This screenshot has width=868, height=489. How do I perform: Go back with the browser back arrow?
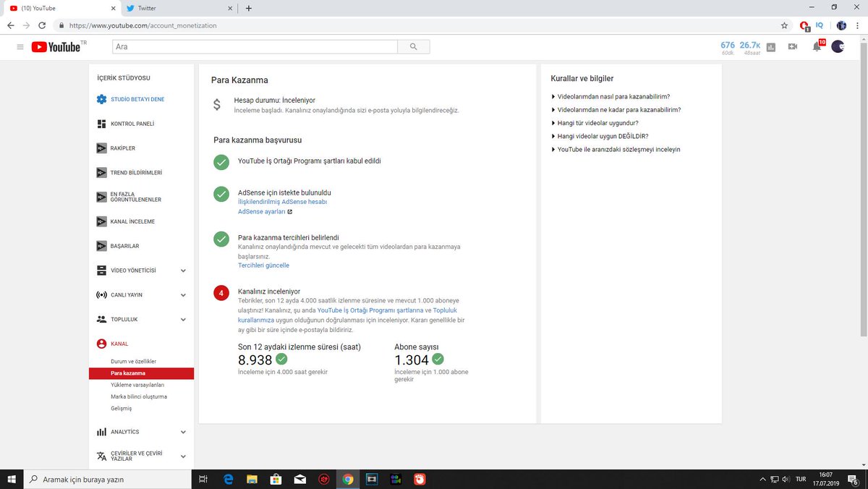(x=10, y=25)
